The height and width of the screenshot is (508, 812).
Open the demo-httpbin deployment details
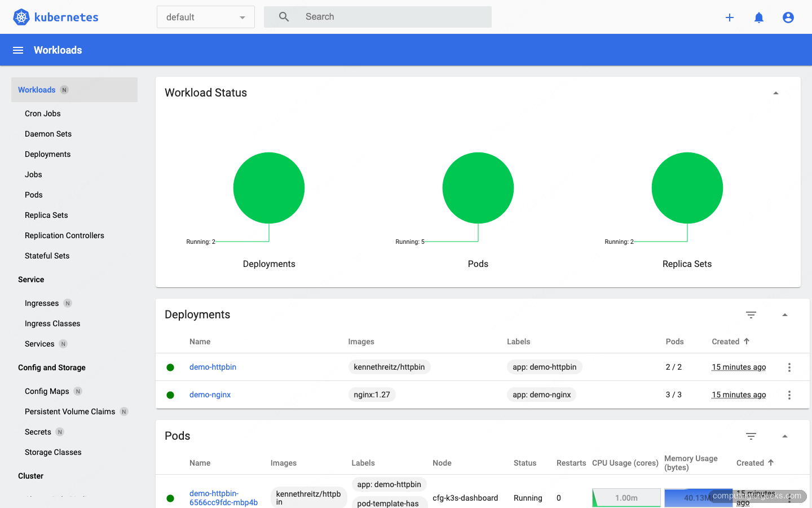213,367
